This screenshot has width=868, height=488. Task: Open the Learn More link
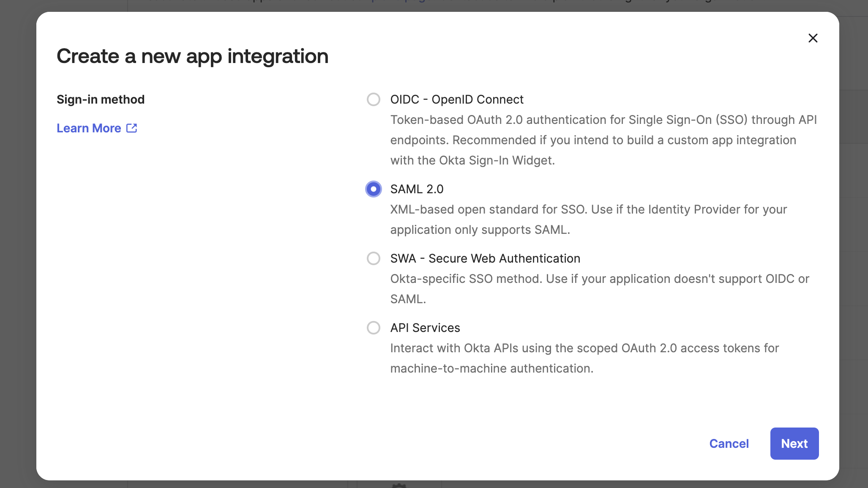(89, 128)
